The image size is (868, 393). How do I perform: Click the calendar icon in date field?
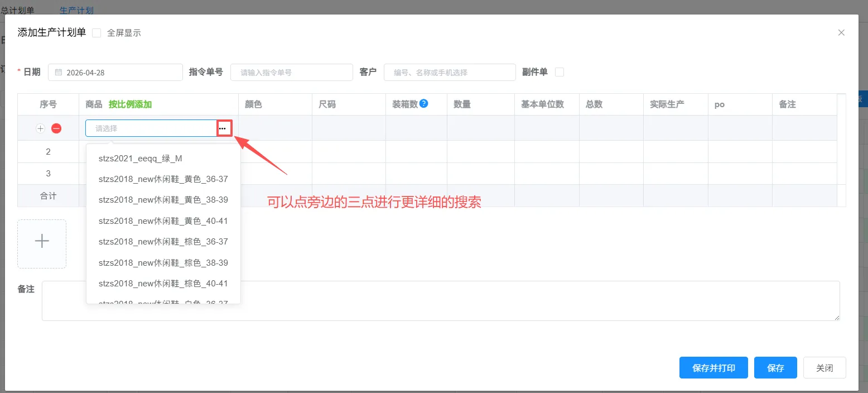pyautogui.click(x=58, y=72)
